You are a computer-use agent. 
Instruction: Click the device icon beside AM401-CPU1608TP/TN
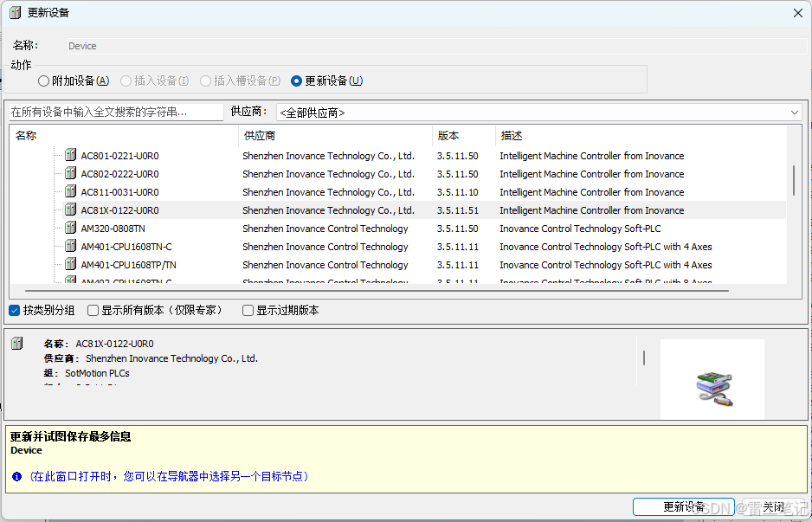pyautogui.click(x=70, y=264)
